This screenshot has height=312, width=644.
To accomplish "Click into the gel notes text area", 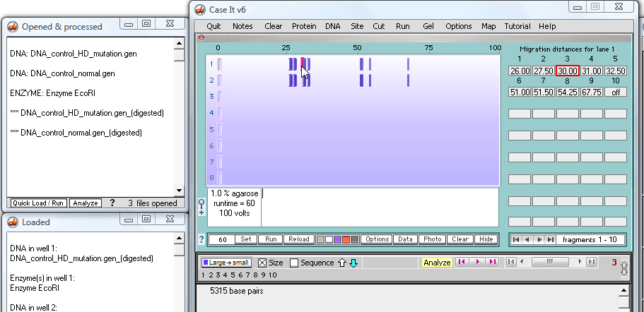I will tap(380, 208).
